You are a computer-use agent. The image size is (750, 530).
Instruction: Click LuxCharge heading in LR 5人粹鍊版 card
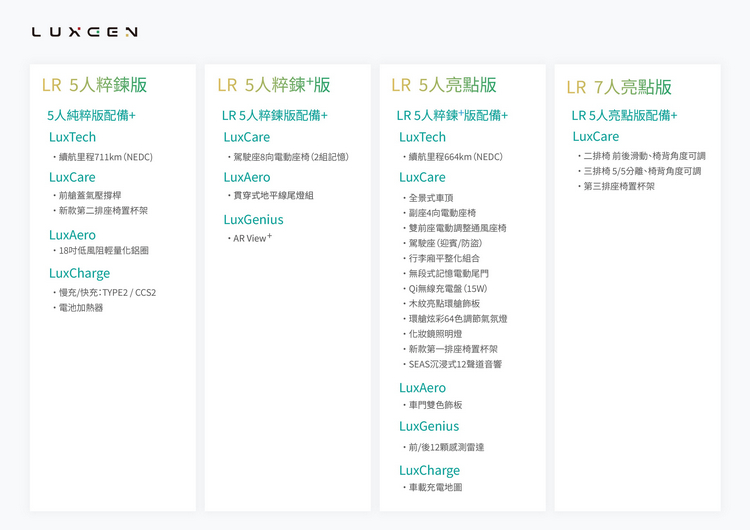pos(79,273)
